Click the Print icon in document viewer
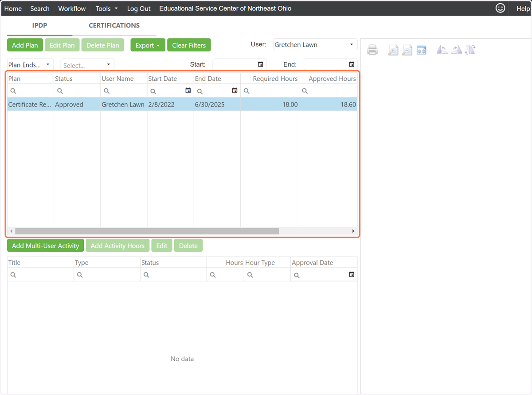Viewport: 532px width, 395px height. [372, 50]
